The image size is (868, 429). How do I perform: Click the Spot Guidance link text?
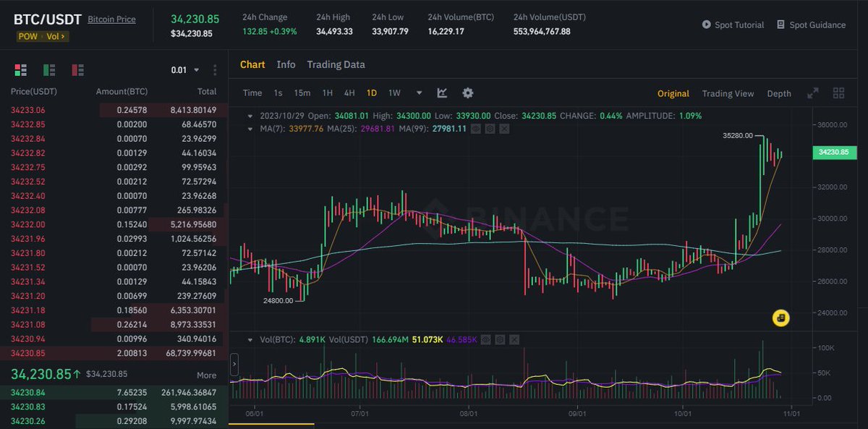817,25
